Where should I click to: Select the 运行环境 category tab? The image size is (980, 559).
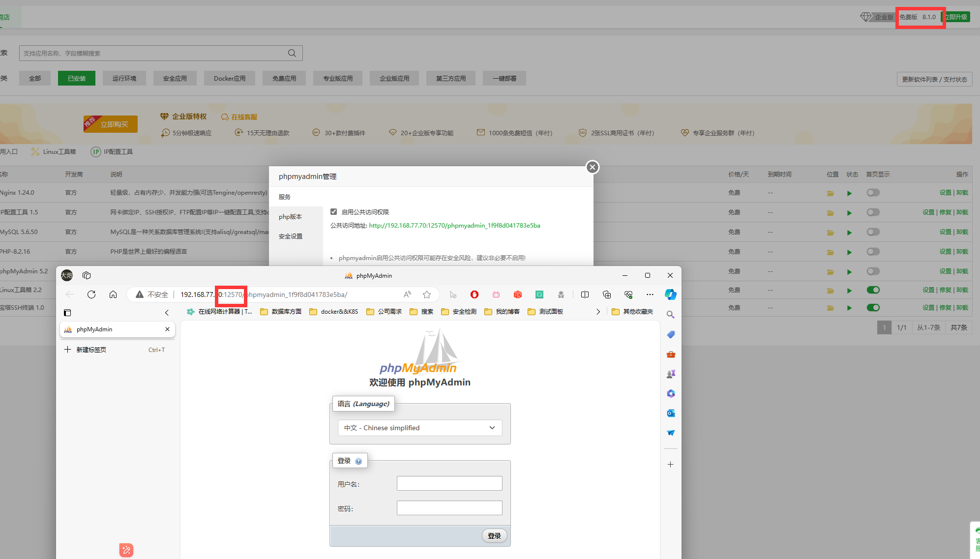(124, 78)
